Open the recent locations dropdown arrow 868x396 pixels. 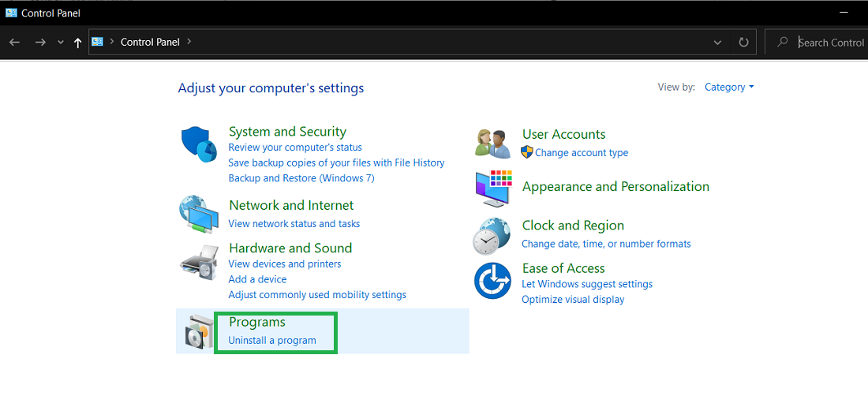[61, 43]
